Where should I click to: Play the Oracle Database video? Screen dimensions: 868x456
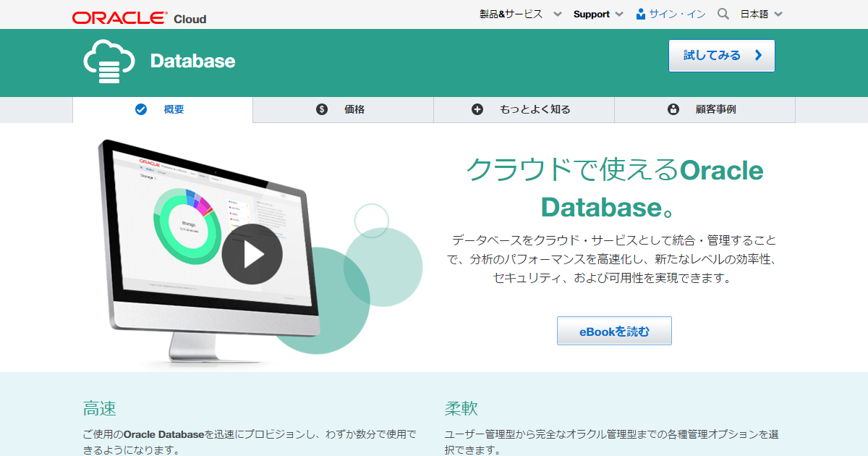point(252,255)
